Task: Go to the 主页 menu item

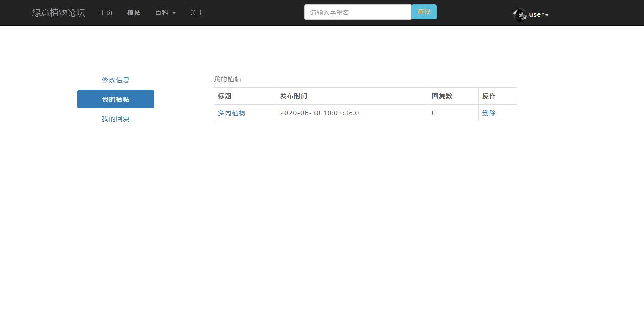Action: pyautogui.click(x=105, y=12)
